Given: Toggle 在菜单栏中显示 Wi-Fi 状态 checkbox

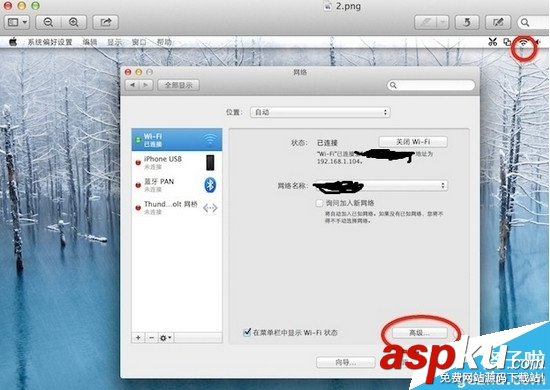Looking at the screenshot, I should coord(247,332).
